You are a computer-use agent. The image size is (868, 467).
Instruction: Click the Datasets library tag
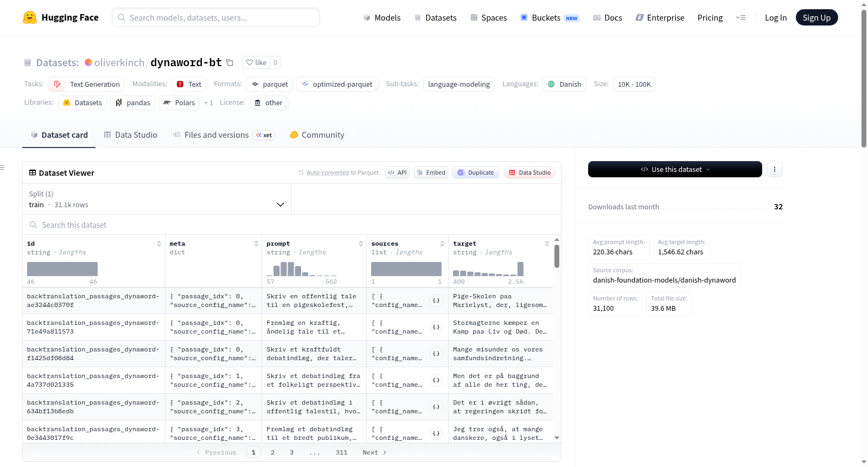pos(82,103)
